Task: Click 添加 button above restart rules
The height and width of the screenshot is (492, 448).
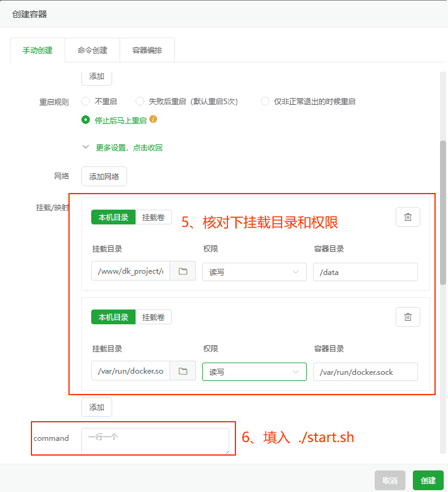Action: click(97, 76)
